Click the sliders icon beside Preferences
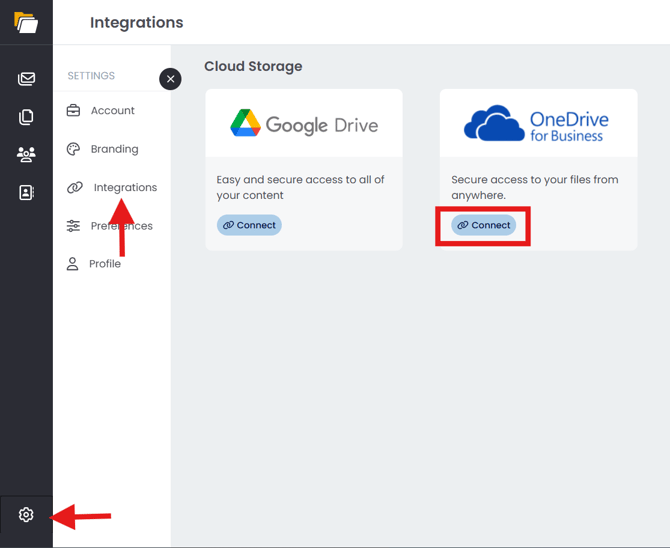Image resolution: width=670 pixels, height=548 pixels. click(73, 226)
